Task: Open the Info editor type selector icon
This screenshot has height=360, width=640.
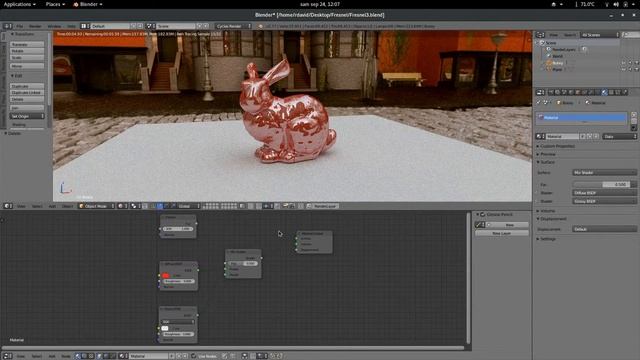Action: coord(7,26)
